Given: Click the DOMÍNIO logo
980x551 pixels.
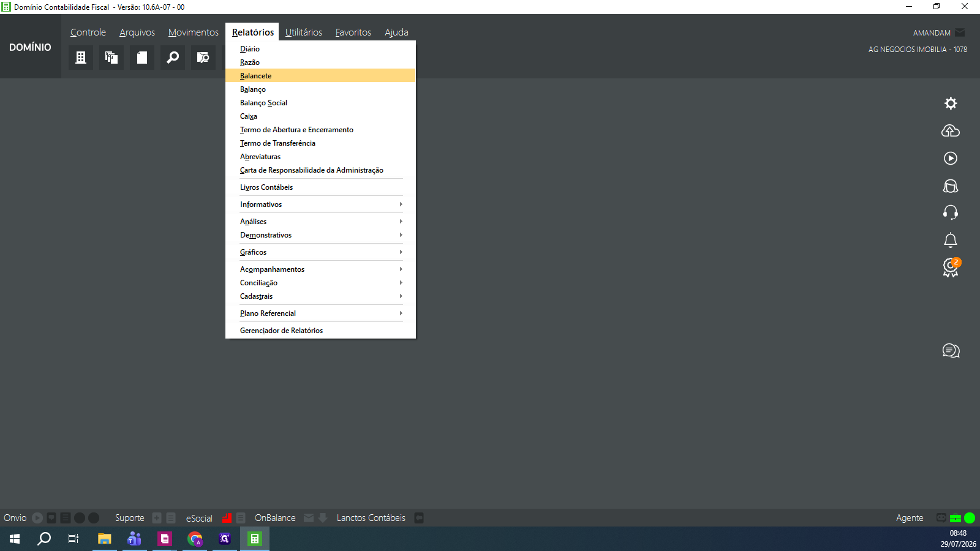Looking at the screenshot, I should click(30, 47).
